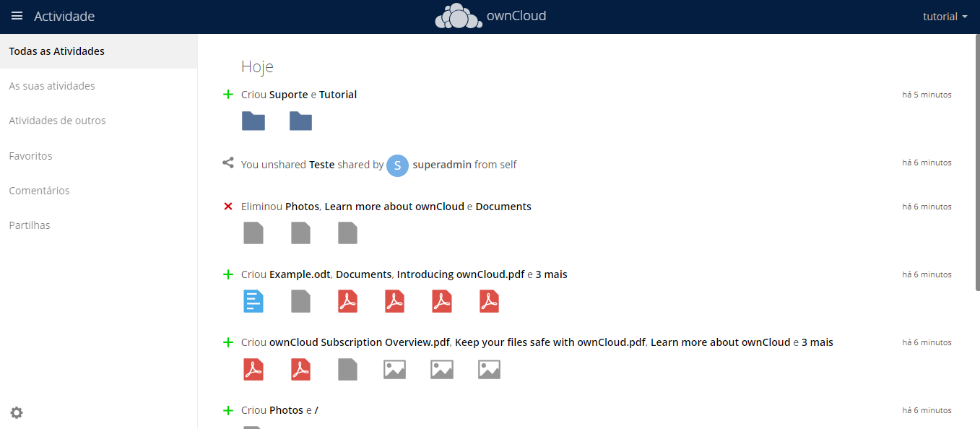980x429 pixels.
Task: Click the blue text document icon under Example.odt
Action: pyautogui.click(x=253, y=300)
